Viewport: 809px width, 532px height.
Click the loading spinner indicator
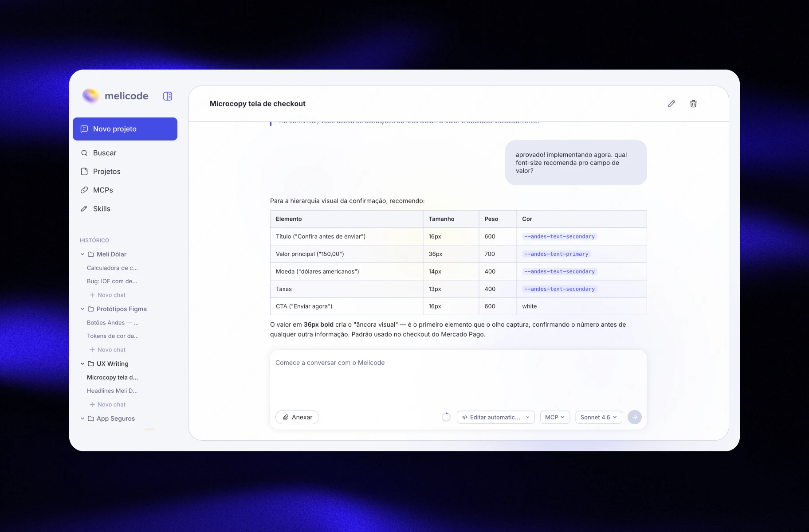446,417
